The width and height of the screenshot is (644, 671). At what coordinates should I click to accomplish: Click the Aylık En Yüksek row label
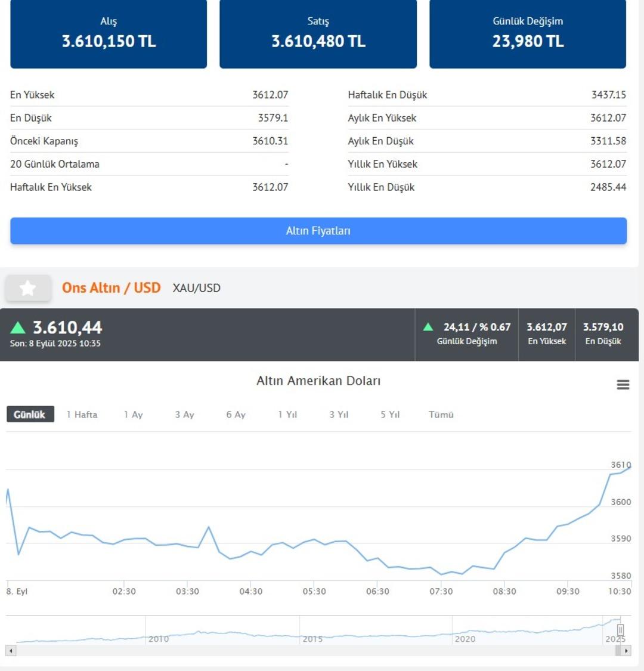[x=382, y=117]
